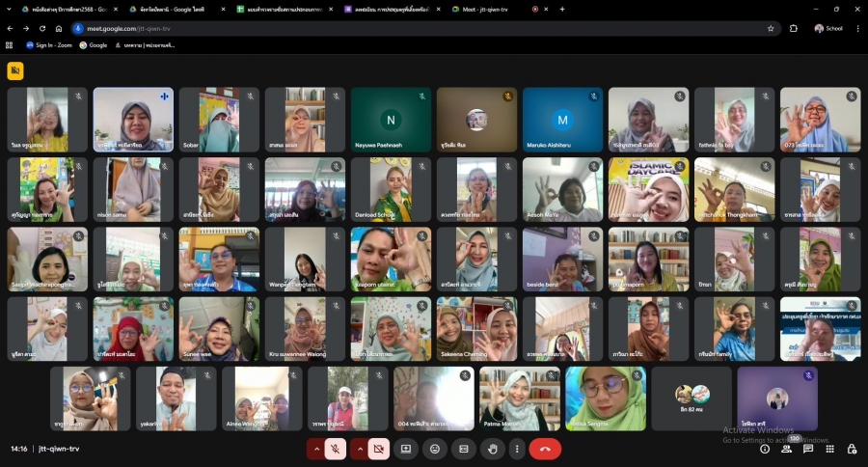The width and height of the screenshot is (868, 467).
Task: Show the participants people panel
Action: [x=787, y=449]
